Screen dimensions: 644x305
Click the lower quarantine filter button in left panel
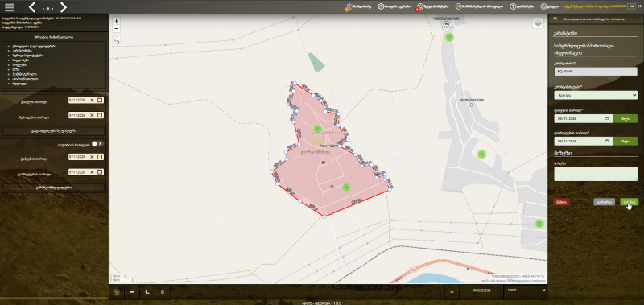54,188
